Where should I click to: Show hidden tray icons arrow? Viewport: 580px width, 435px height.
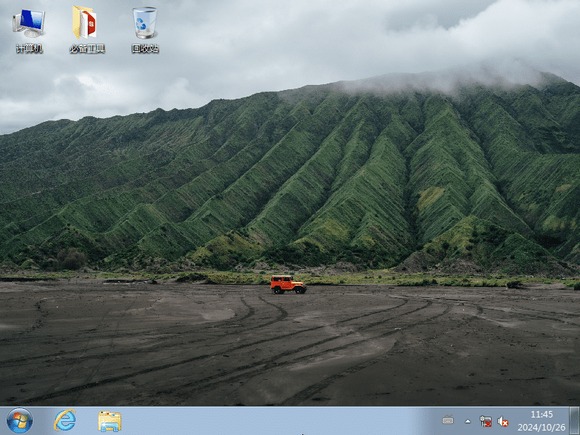pos(468,421)
